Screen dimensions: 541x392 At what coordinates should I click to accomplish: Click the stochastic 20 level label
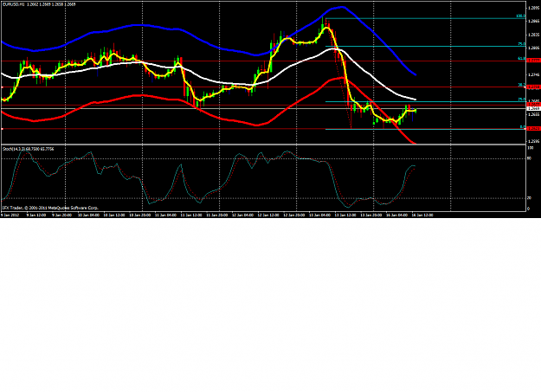click(x=530, y=198)
